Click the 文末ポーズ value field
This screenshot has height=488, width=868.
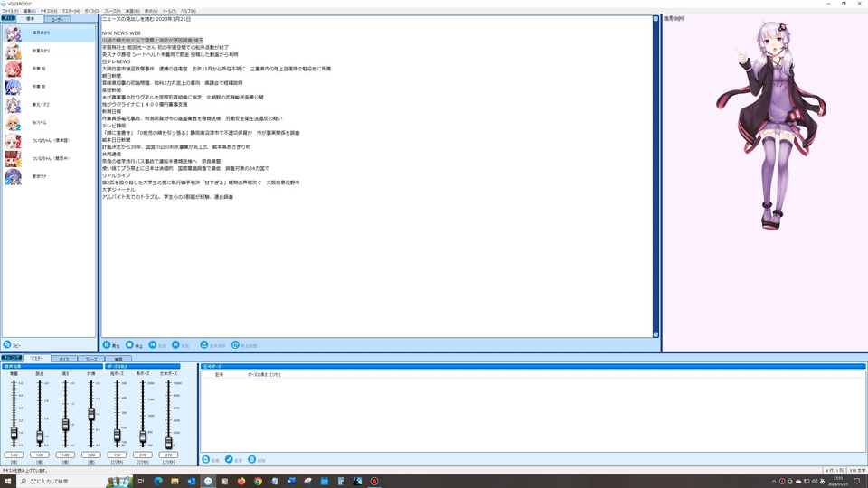click(x=168, y=455)
